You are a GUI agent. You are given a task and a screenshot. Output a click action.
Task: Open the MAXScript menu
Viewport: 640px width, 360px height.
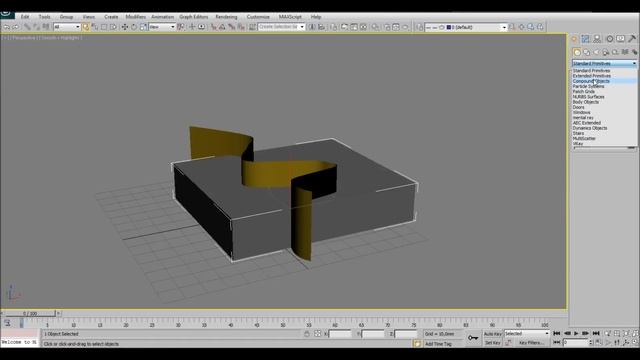[x=290, y=17]
